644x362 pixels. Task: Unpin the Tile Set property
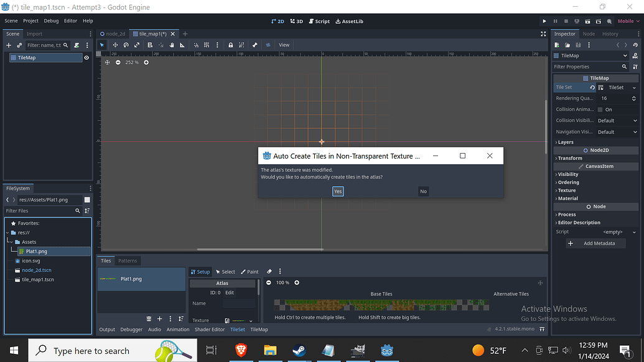592,87
